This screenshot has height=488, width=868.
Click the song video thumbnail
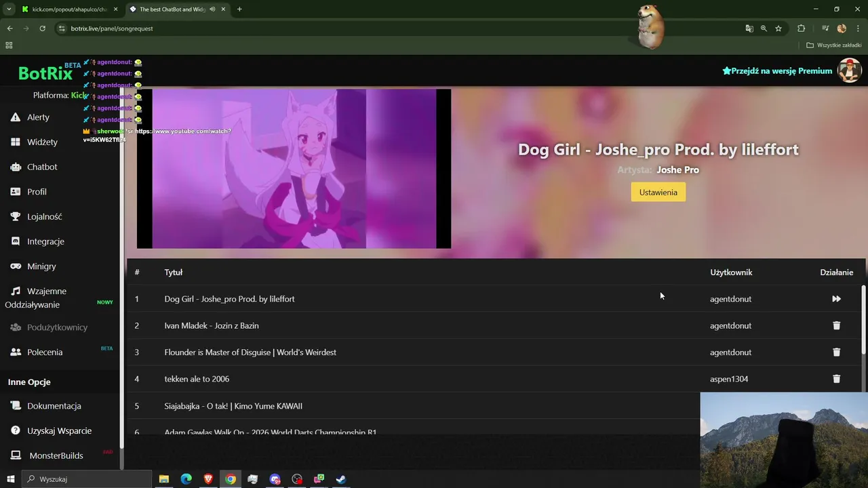(294, 169)
